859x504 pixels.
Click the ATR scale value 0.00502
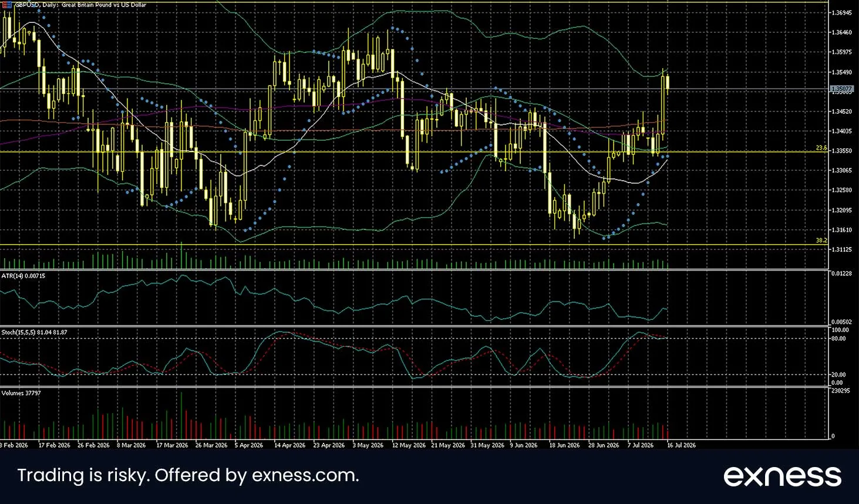click(x=842, y=322)
